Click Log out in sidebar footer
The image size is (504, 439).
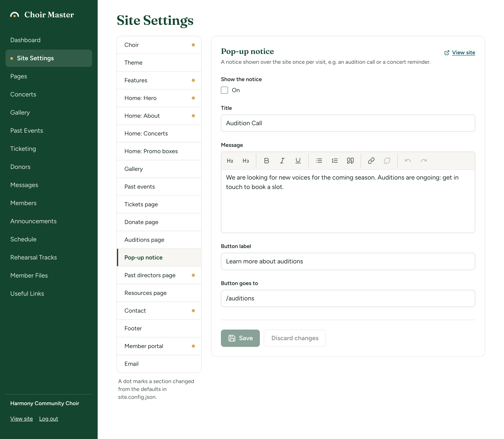[x=48, y=419]
